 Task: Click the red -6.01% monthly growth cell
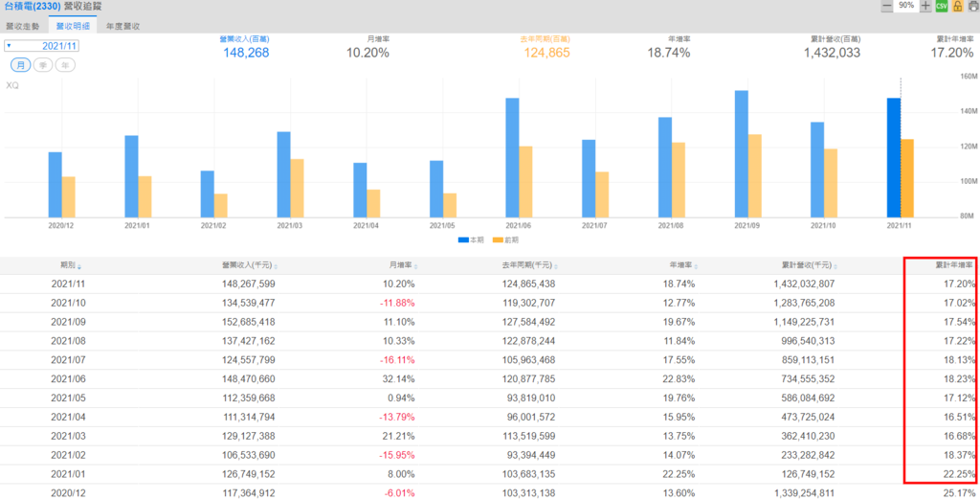(399, 493)
